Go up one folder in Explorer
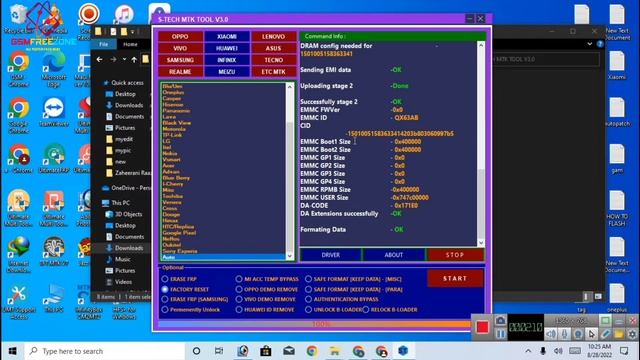This screenshot has height=360, width=640. pyautogui.click(x=134, y=60)
